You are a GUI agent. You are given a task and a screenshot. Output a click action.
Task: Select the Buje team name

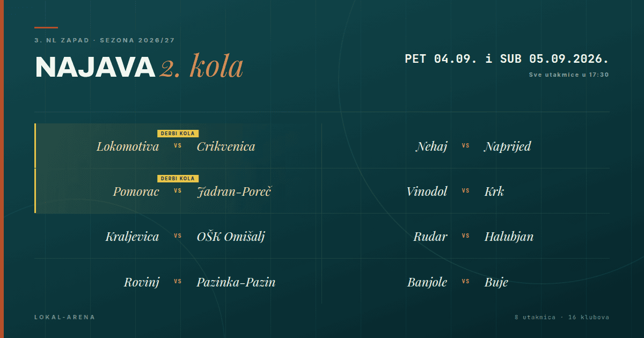point(496,282)
